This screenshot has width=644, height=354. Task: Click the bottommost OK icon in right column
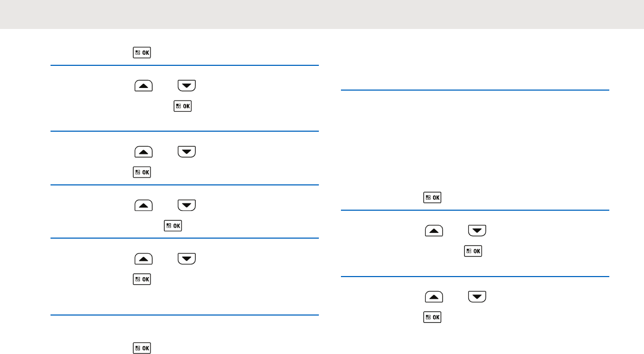coord(432,317)
